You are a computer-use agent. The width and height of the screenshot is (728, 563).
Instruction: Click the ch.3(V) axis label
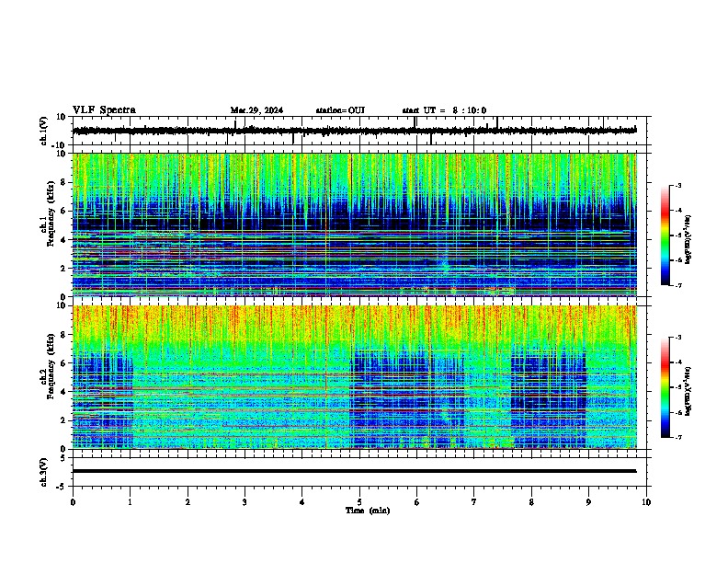pos(44,472)
